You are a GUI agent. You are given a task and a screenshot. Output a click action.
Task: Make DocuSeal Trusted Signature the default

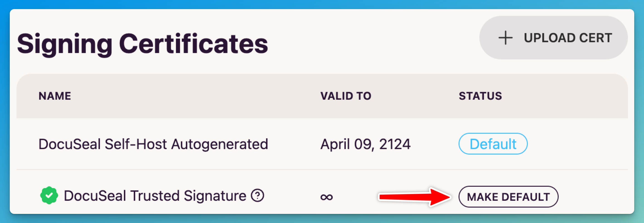508,197
